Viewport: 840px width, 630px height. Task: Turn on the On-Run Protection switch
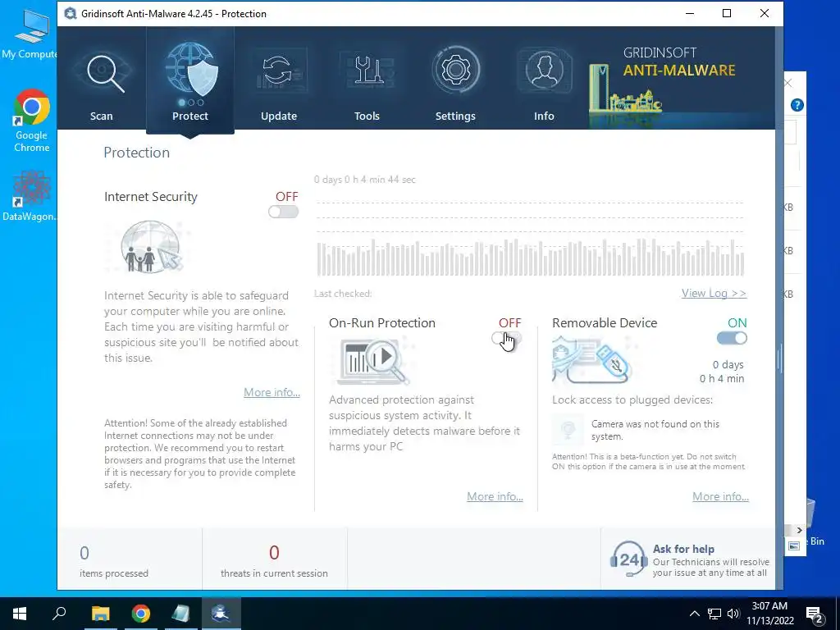click(x=506, y=338)
